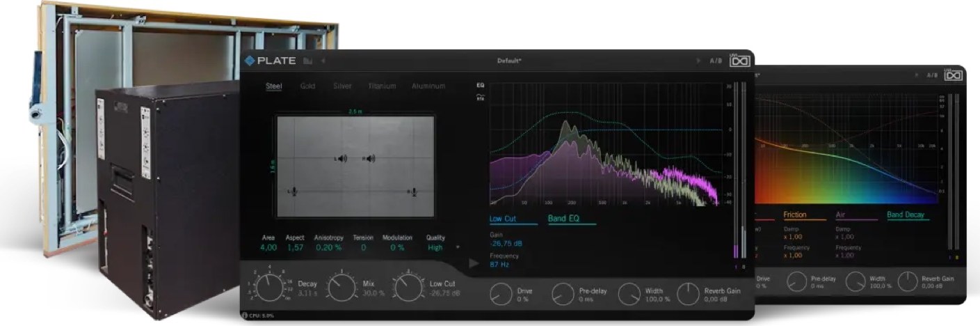Click the Aspect value 1,57
The image size is (980, 326).
tap(295, 247)
